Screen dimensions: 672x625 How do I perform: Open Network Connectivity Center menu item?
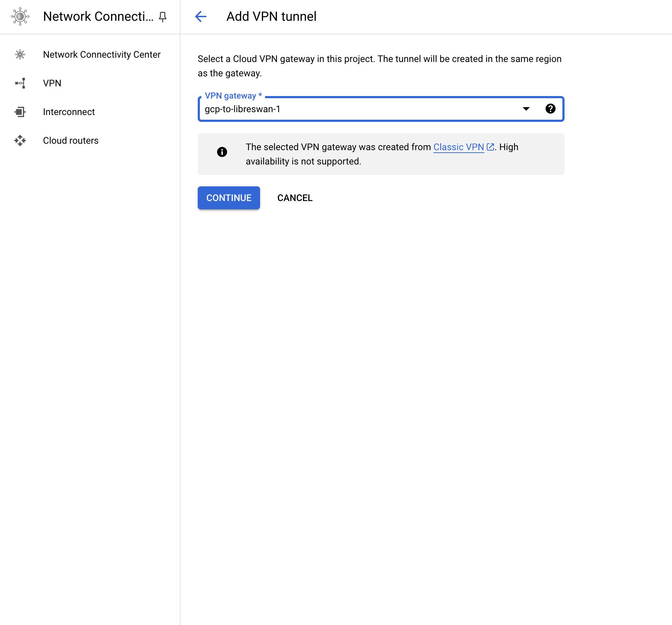pos(90,54)
